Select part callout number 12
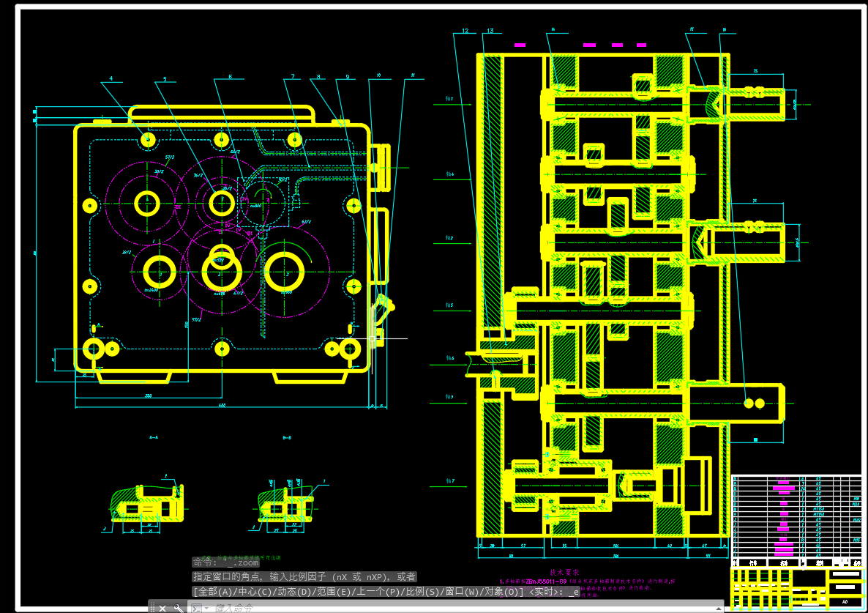 (465, 31)
